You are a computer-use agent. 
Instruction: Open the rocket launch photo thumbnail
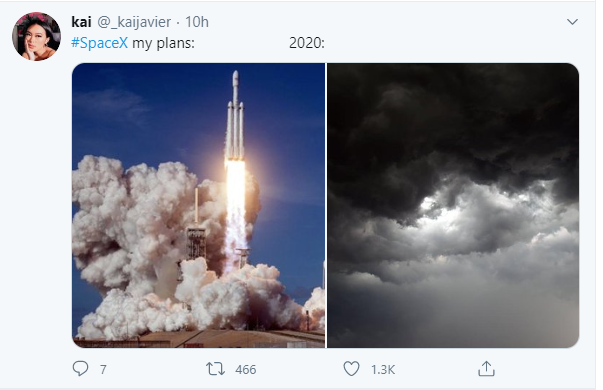[198, 205]
